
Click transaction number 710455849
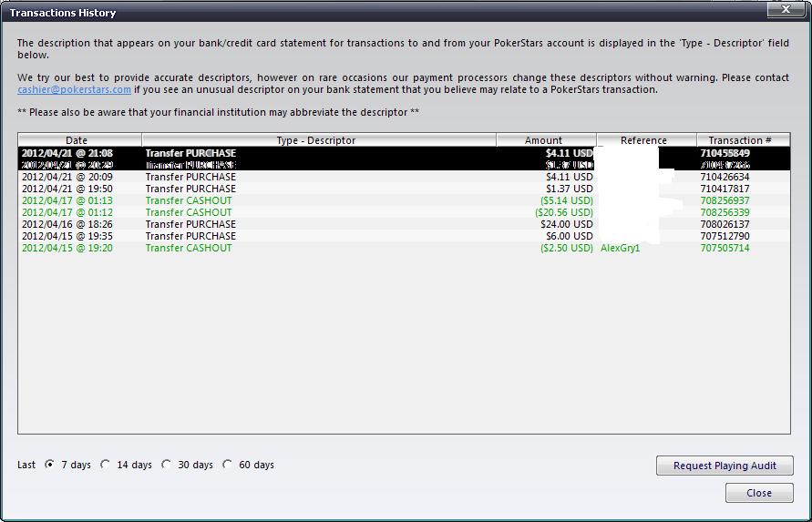[725, 153]
